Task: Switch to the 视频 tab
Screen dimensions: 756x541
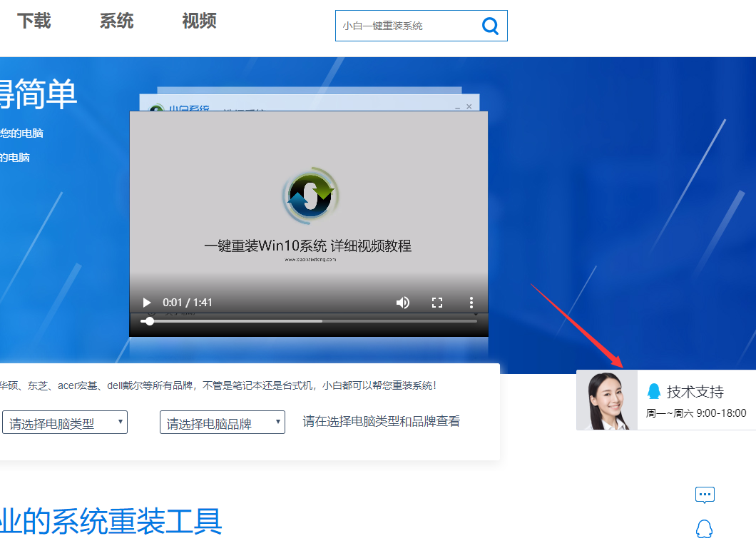Action: (199, 21)
